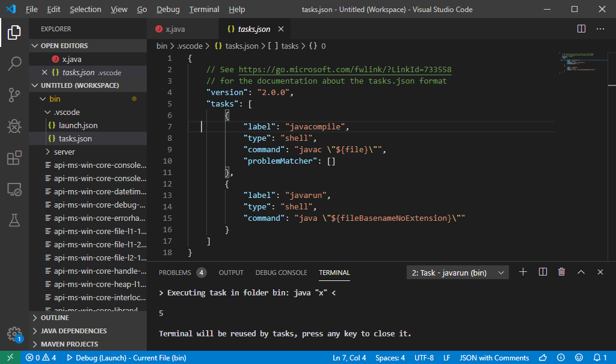Open the Search view in activity bar
The height and width of the screenshot is (364, 616).
(14, 63)
